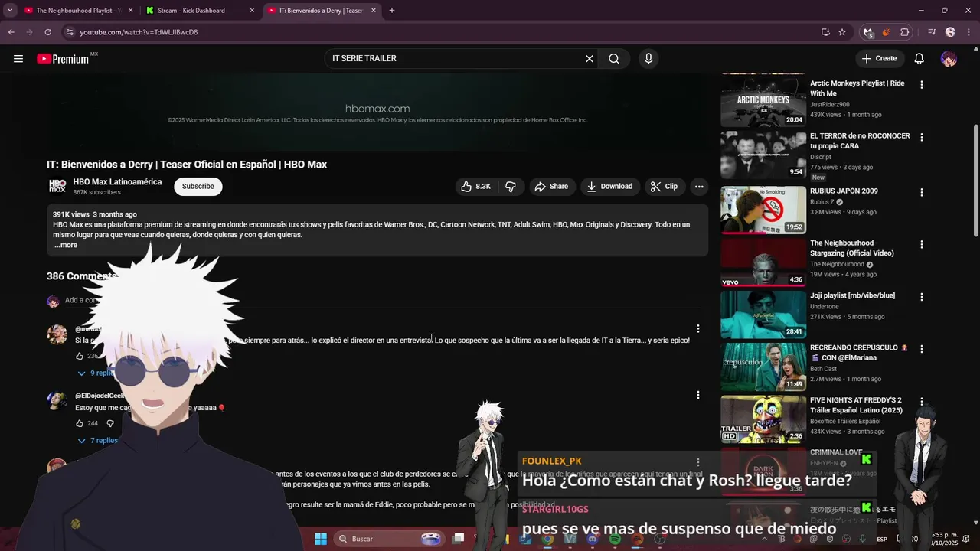The height and width of the screenshot is (551, 980).
Task: Open Chrome three-dot menu
Action: [x=968, y=32]
